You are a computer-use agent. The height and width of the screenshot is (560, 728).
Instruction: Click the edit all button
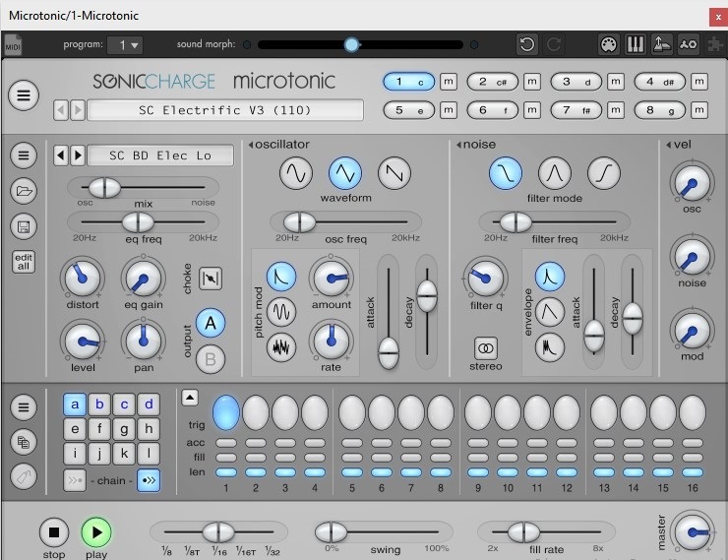click(x=24, y=262)
